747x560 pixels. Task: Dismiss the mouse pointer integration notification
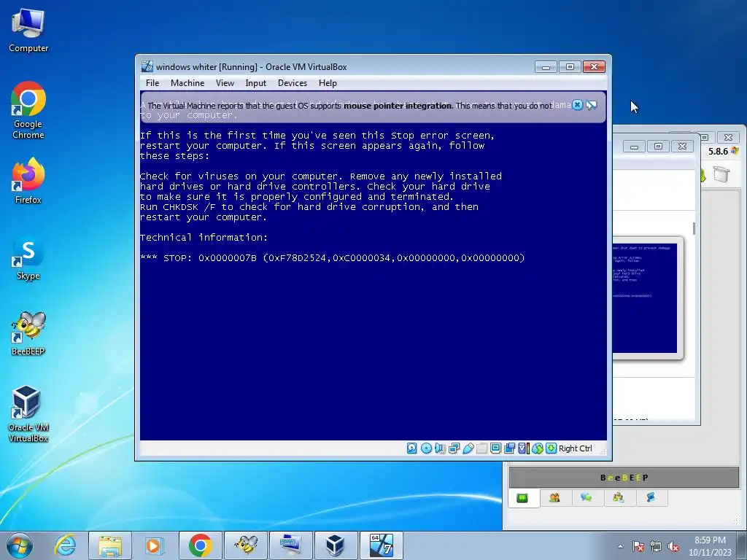(x=577, y=105)
